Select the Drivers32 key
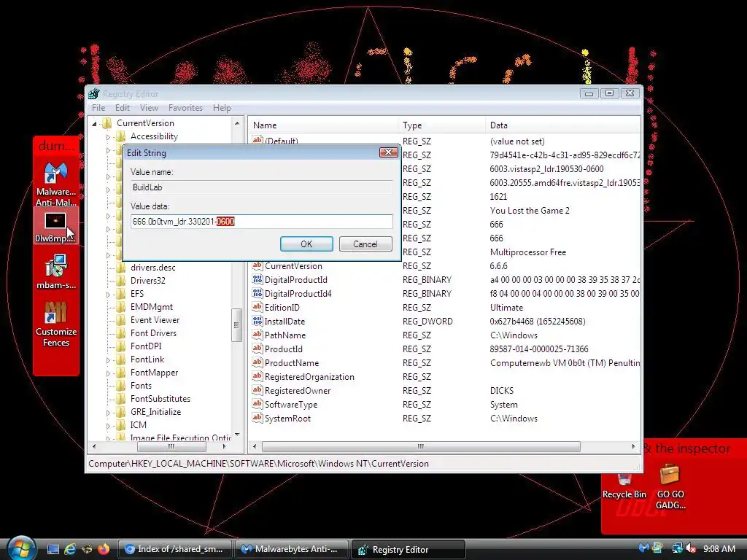 tap(147, 281)
